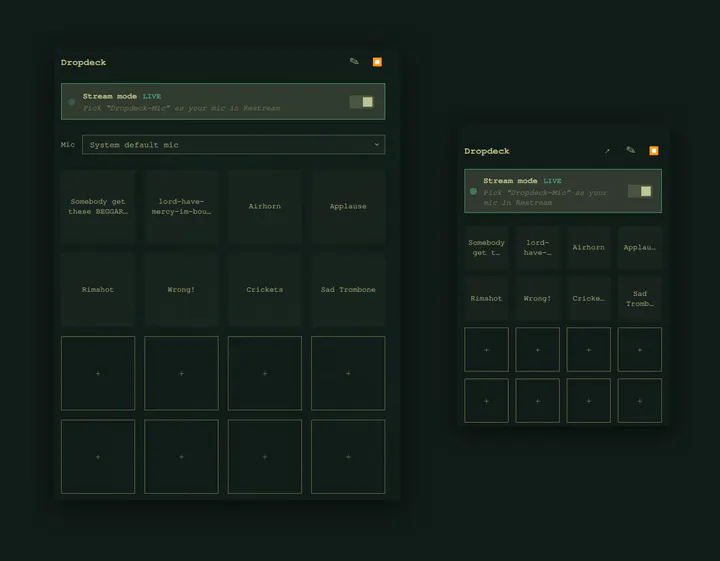The image size is (720, 561).
Task: Play the Wrong! pad in the large panel
Action: tap(181, 290)
